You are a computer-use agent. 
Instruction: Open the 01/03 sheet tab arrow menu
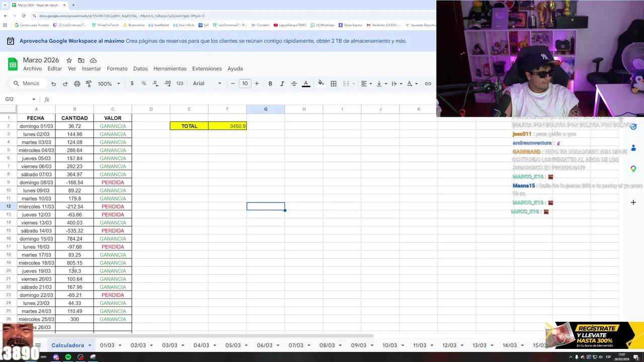(x=120, y=345)
